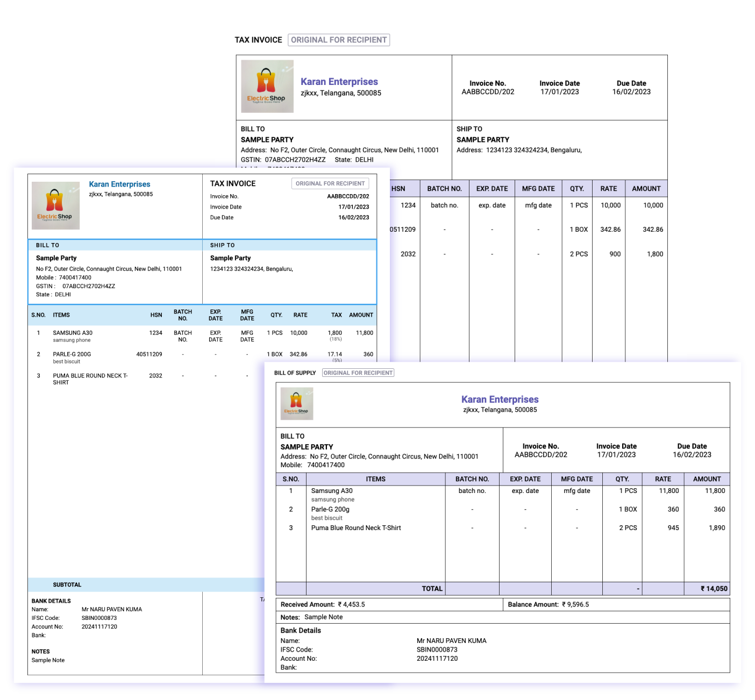Click the Bank Details heading on the Bill of Supply
This screenshot has width=755, height=700.
tap(301, 631)
